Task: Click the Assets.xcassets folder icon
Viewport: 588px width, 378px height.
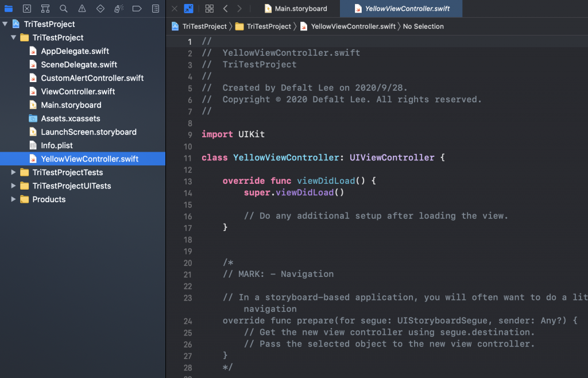Action: click(33, 118)
